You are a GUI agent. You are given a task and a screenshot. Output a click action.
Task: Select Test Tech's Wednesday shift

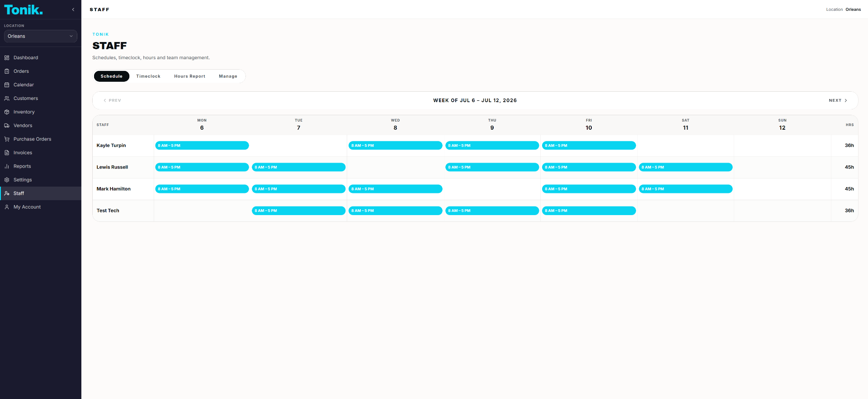coord(396,211)
